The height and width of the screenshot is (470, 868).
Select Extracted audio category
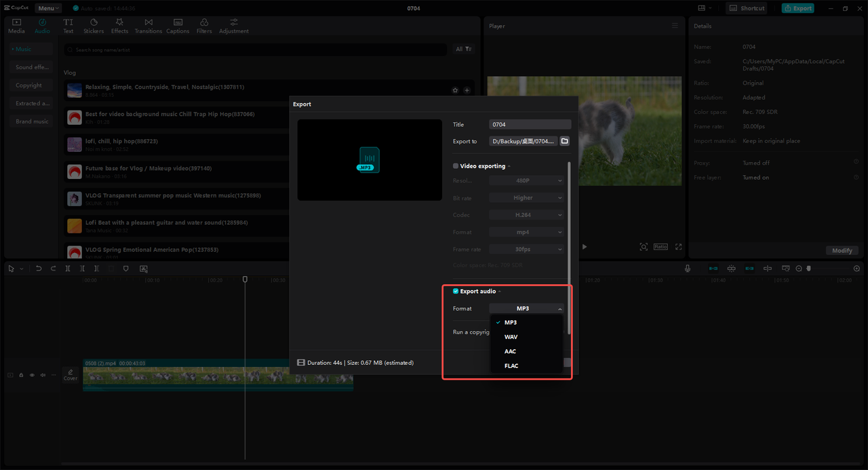(x=32, y=104)
